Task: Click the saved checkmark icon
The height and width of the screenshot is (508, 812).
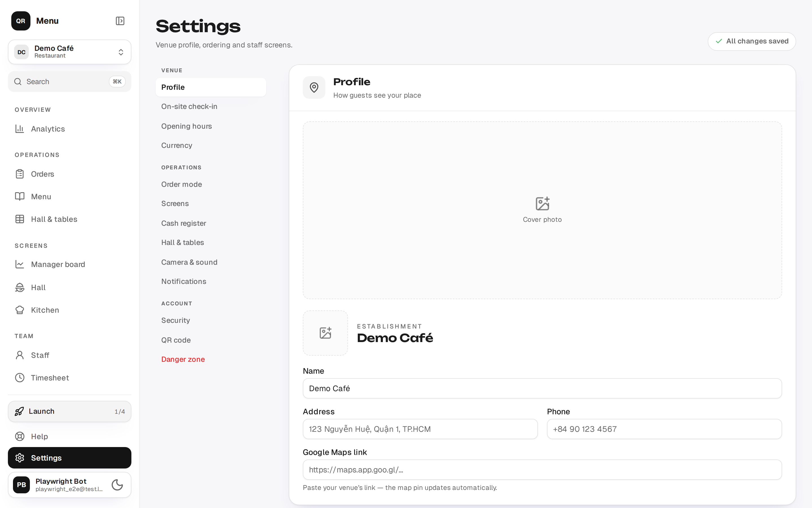Action: tap(719, 41)
